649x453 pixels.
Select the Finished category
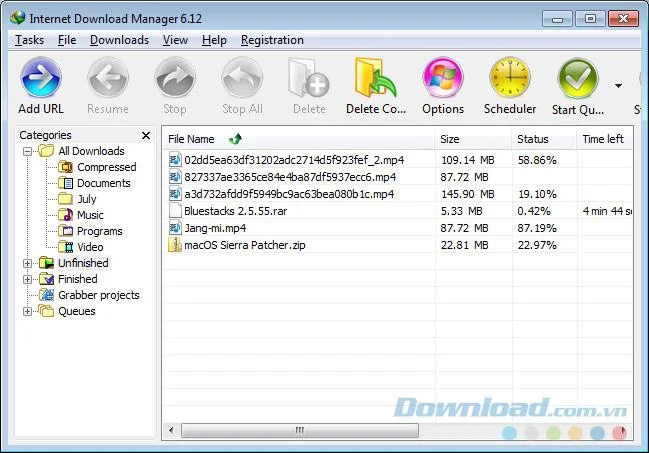77,279
